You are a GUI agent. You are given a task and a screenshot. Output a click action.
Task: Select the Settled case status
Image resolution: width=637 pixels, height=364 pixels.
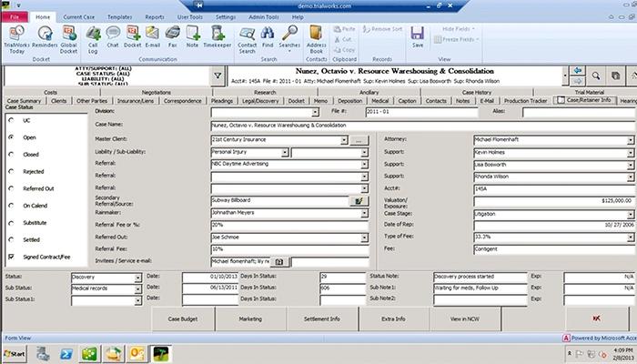11,239
